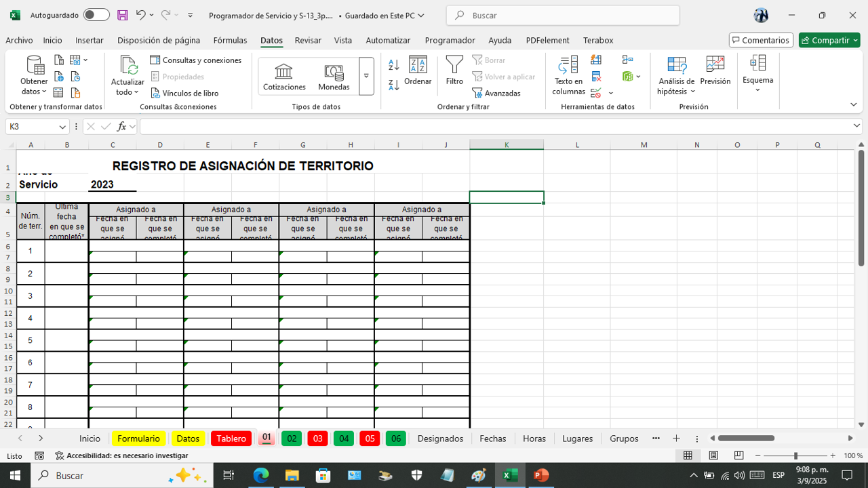Image resolution: width=868 pixels, height=488 pixels.
Task: Sort A to Z ascending
Action: (394, 65)
